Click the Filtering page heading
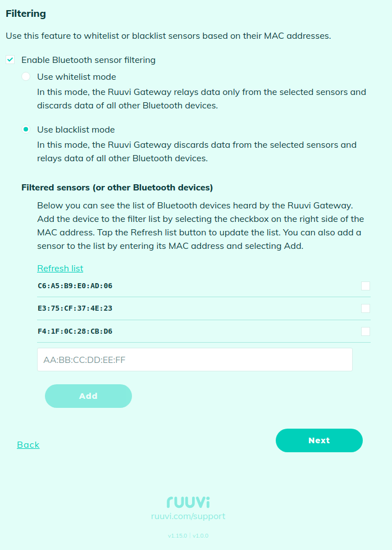 pos(26,13)
